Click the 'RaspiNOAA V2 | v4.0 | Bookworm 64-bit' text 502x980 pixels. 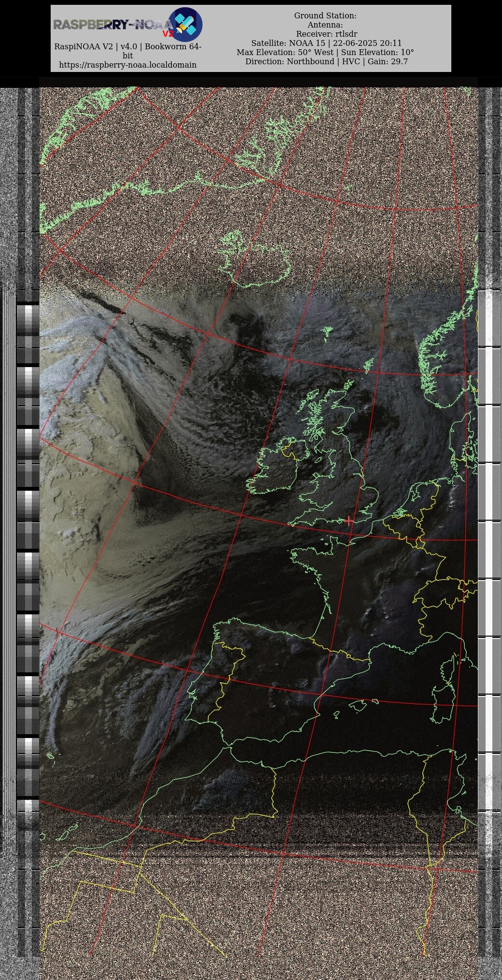click(128, 51)
